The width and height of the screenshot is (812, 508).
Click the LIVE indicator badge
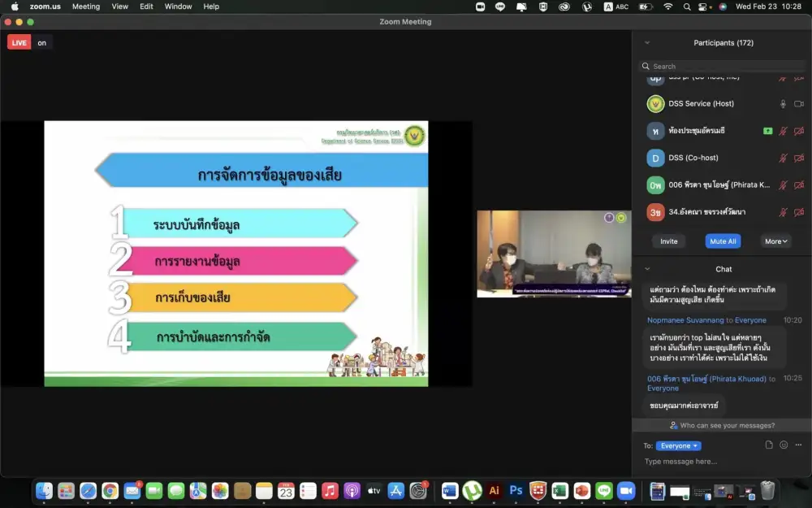[19, 43]
